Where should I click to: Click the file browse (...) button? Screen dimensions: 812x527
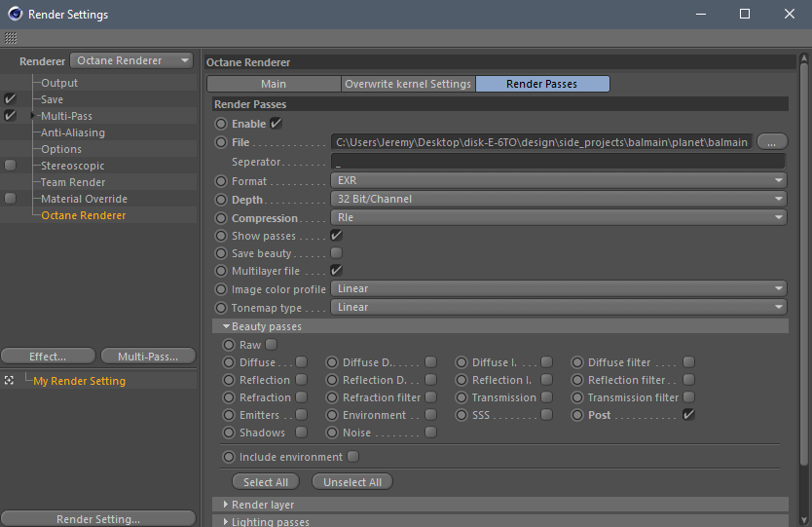point(772,142)
